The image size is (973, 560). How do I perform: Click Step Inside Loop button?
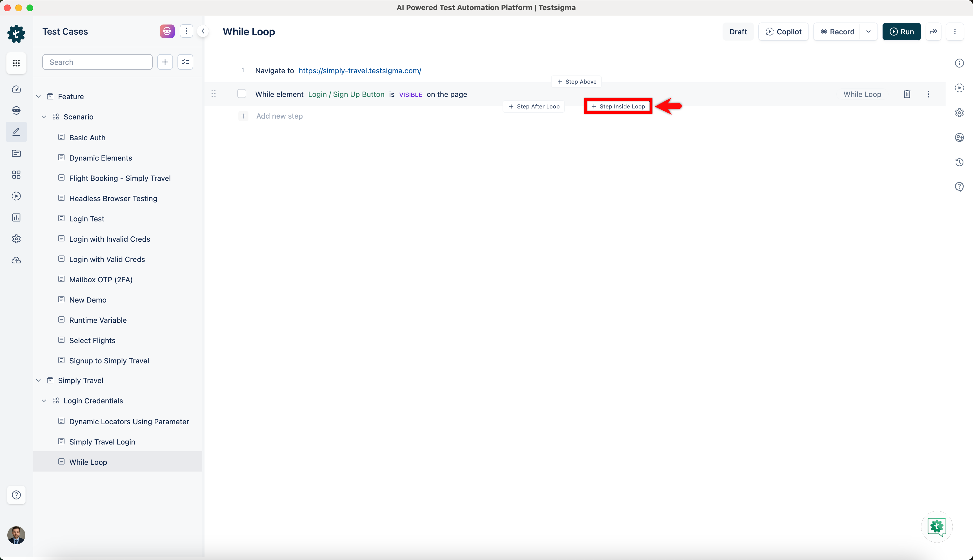coord(618,106)
